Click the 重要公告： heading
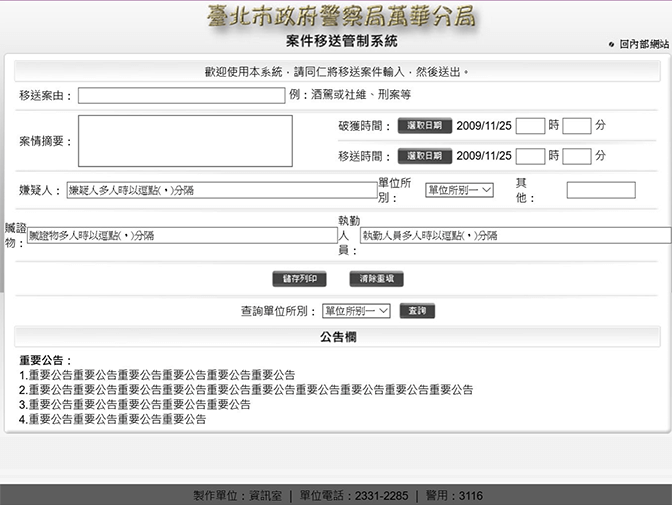Screen dimensions: 672x505 click(x=45, y=361)
